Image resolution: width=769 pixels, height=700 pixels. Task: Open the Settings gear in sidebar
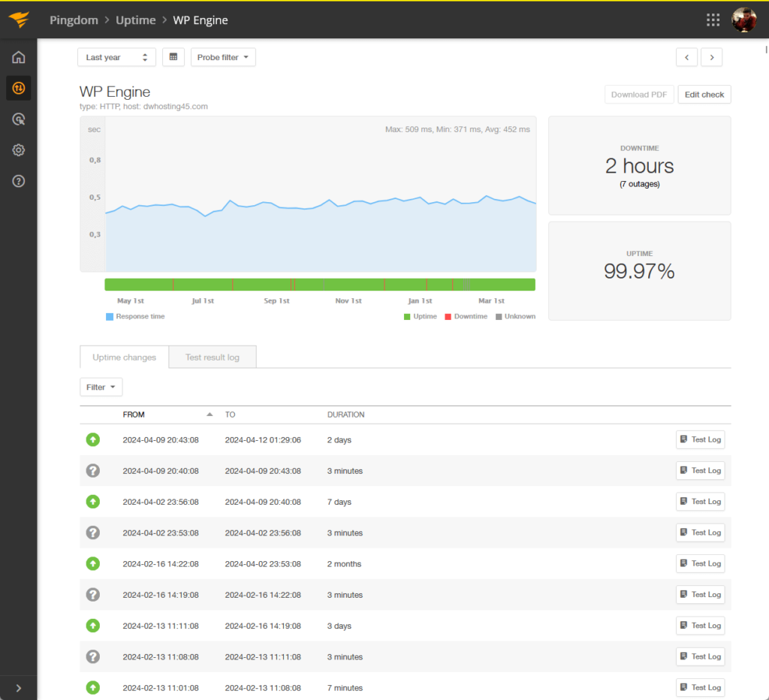point(19,150)
